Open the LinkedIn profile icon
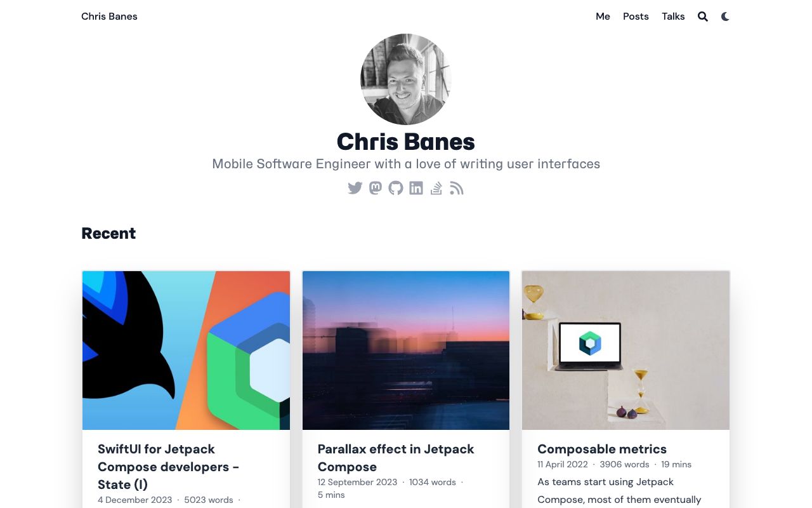 pos(416,188)
